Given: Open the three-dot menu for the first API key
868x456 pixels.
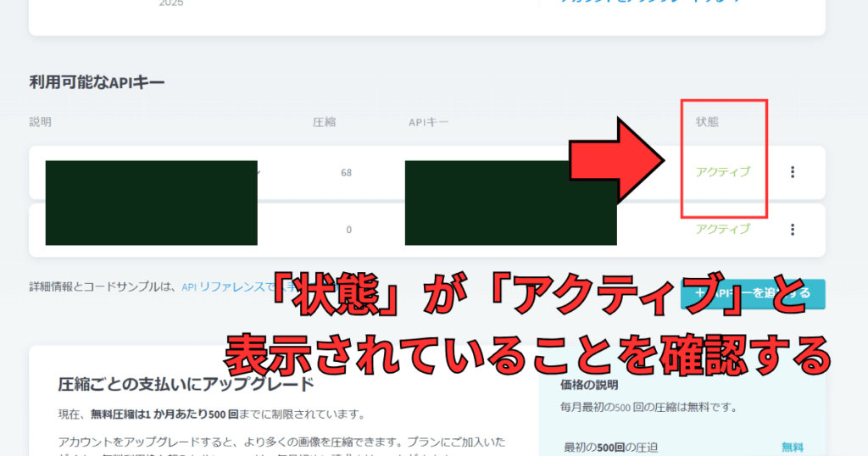Looking at the screenshot, I should 793,172.
